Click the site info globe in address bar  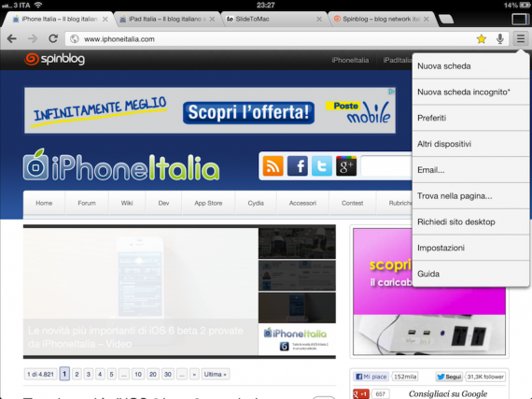pos(75,39)
